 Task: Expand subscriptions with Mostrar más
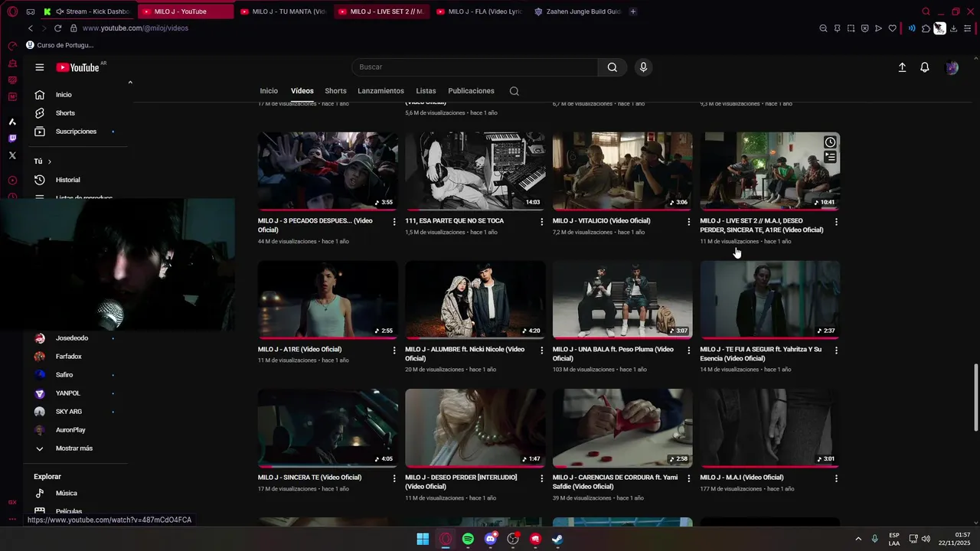73,448
